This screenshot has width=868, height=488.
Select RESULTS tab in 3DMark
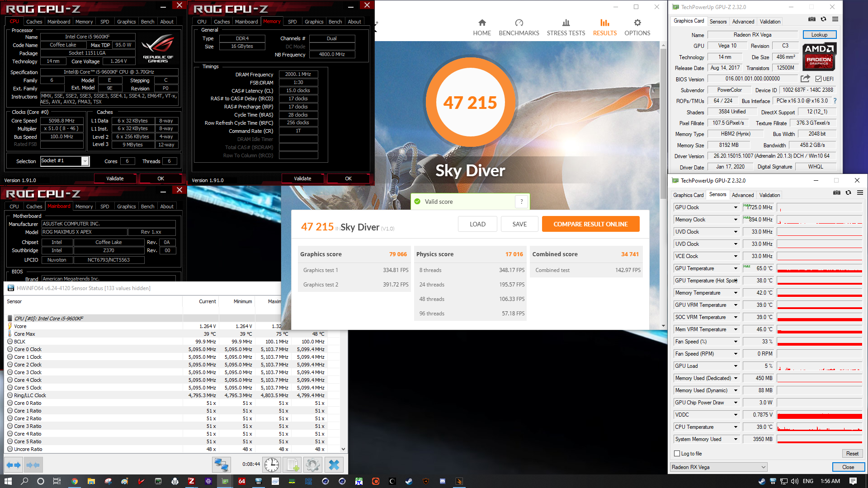pyautogui.click(x=604, y=28)
